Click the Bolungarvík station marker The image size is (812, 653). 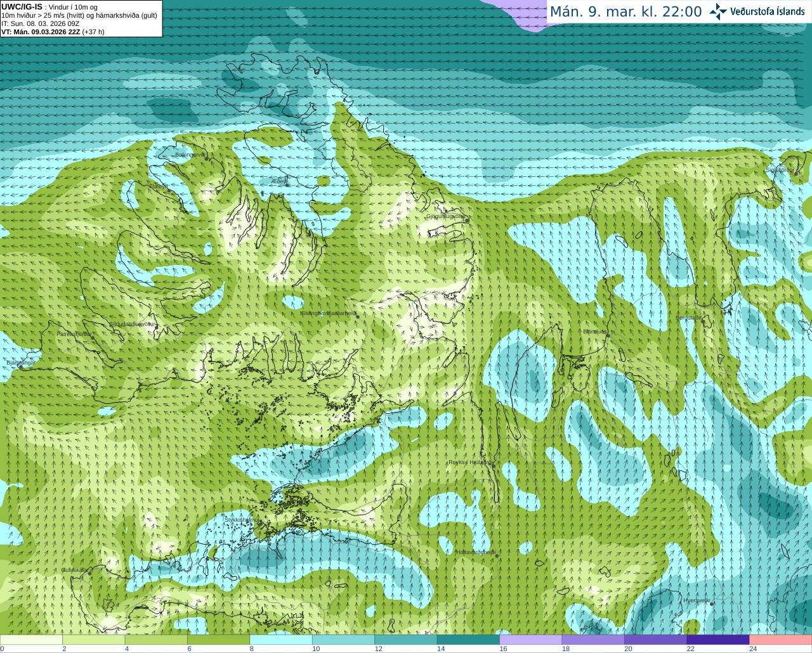pyautogui.click(x=207, y=158)
